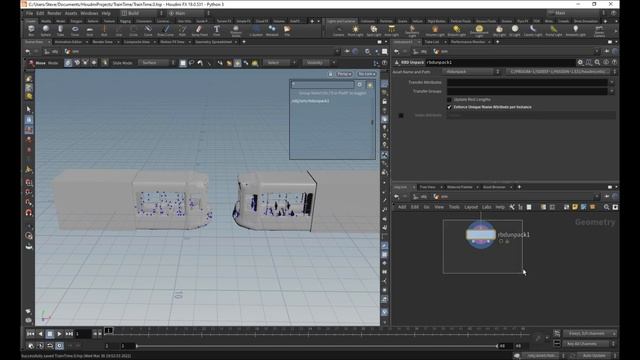The width and height of the screenshot is (640, 360).
Task: Open the viewport Persp camera dropdown
Action: tap(344, 74)
